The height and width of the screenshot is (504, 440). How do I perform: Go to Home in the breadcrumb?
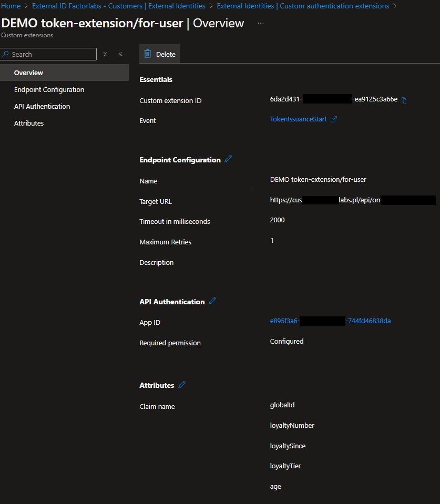[11, 6]
